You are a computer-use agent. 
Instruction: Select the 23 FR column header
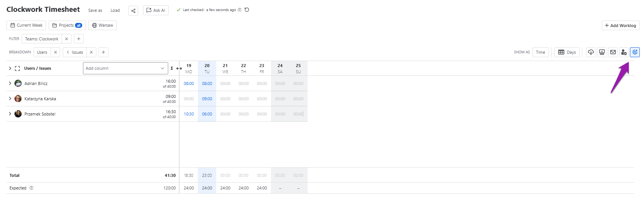(x=262, y=69)
